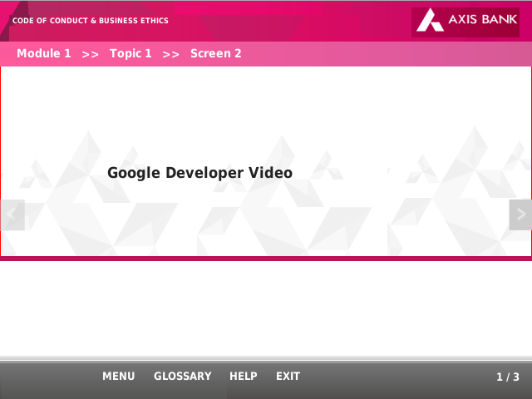Click Topic 1 in the breadcrumb
The image size is (532, 399).
click(x=131, y=53)
